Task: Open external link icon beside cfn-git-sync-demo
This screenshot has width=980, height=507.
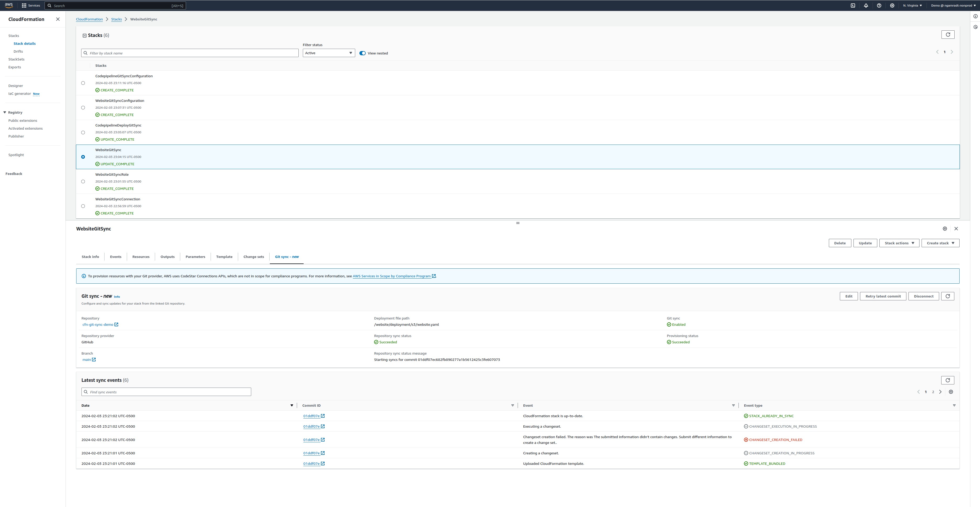Action: click(116, 324)
